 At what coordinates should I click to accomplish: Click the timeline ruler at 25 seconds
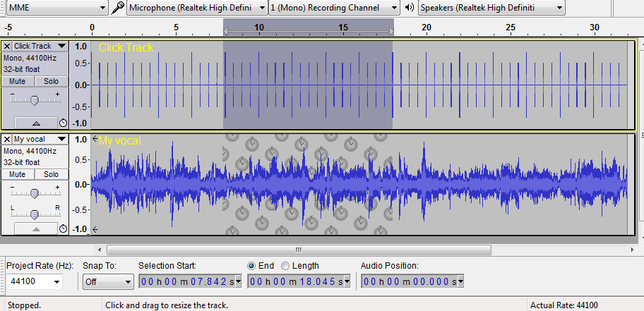click(x=510, y=28)
